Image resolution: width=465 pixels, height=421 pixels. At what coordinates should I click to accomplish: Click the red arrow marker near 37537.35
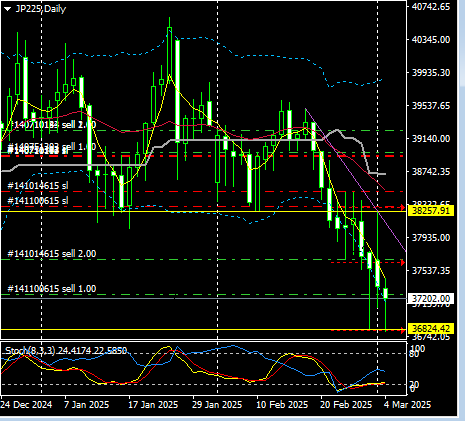402,263
